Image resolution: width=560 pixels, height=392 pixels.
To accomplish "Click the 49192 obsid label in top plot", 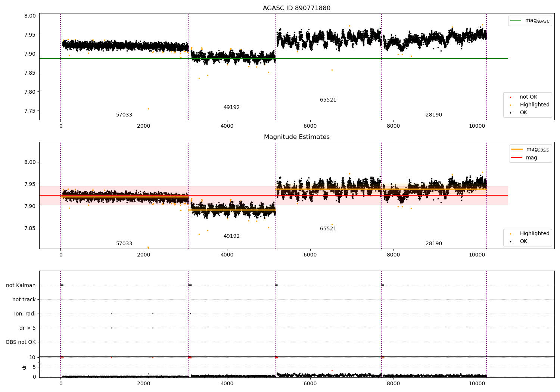I will [x=231, y=108].
